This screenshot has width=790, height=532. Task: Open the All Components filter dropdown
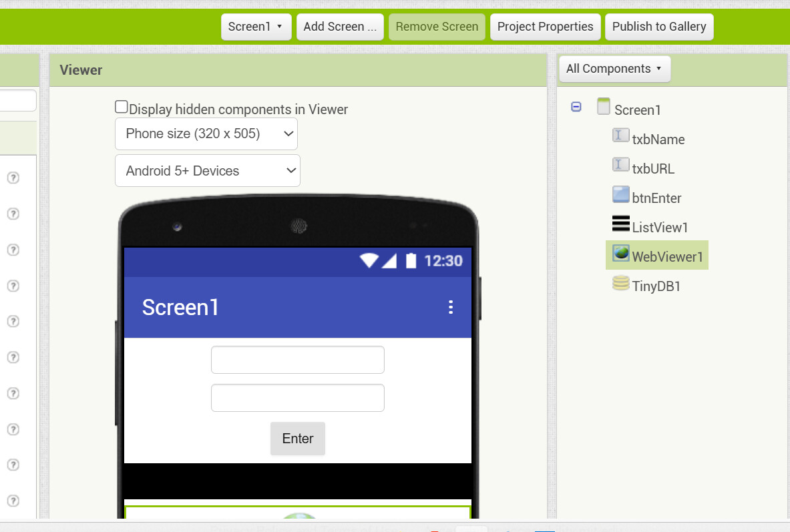pyautogui.click(x=614, y=69)
